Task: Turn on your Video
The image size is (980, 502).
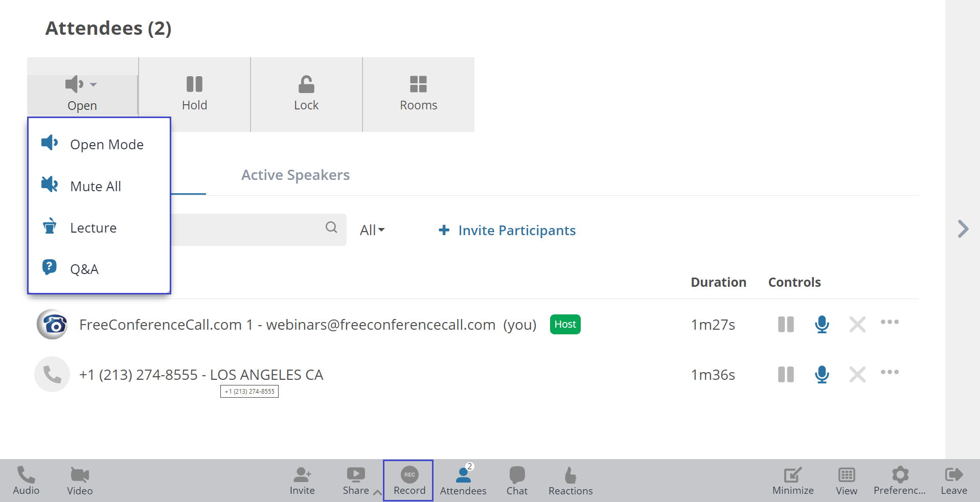Action: (x=79, y=480)
